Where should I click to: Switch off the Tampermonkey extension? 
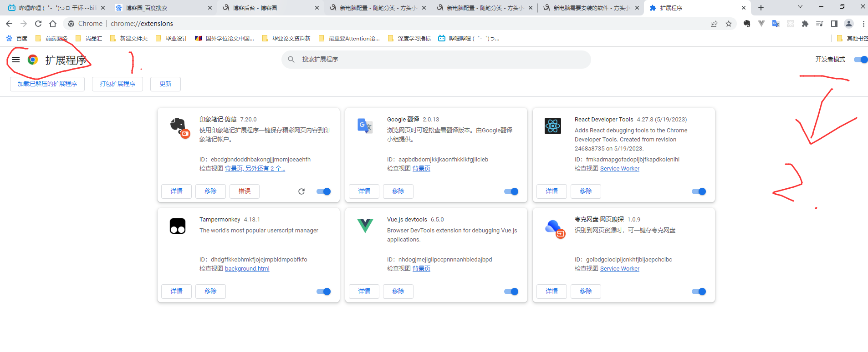(324, 292)
